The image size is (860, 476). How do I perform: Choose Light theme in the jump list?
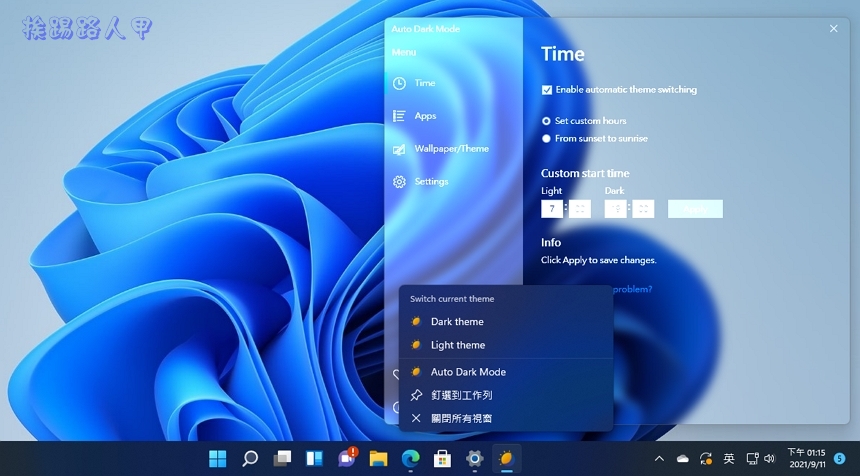click(506, 345)
